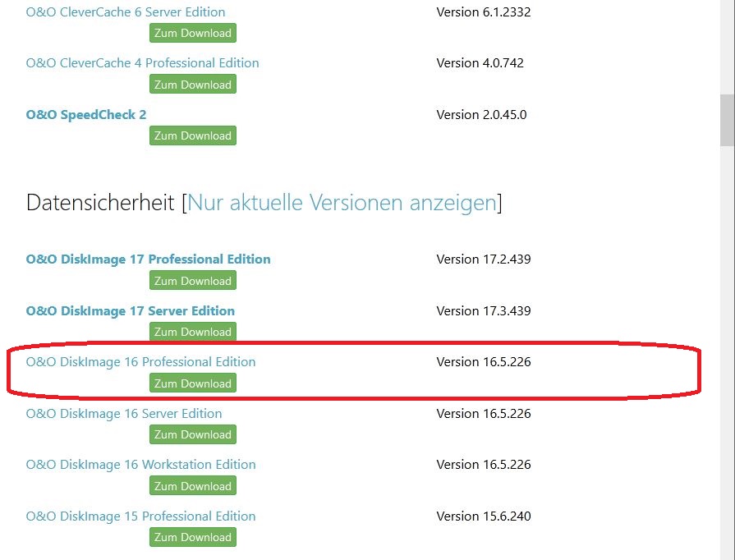Open O&O DiskImage 17 Server Edition link
The image size is (735, 560).
[131, 310]
